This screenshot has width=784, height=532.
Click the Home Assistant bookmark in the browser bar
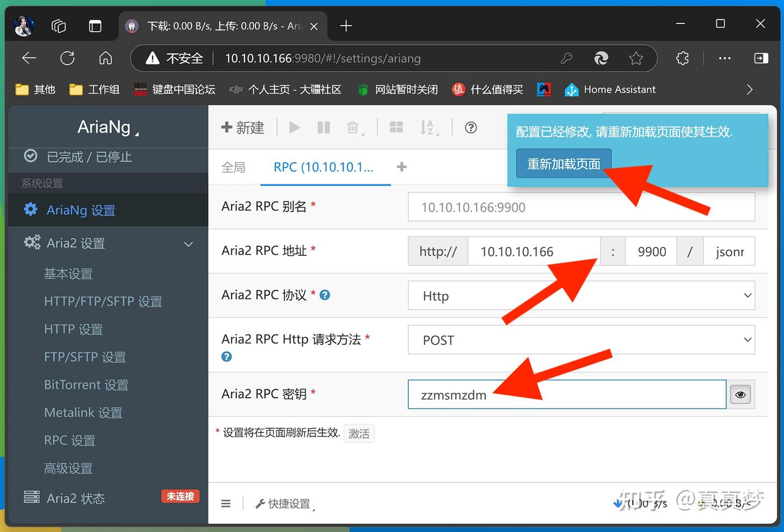(x=610, y=89)
